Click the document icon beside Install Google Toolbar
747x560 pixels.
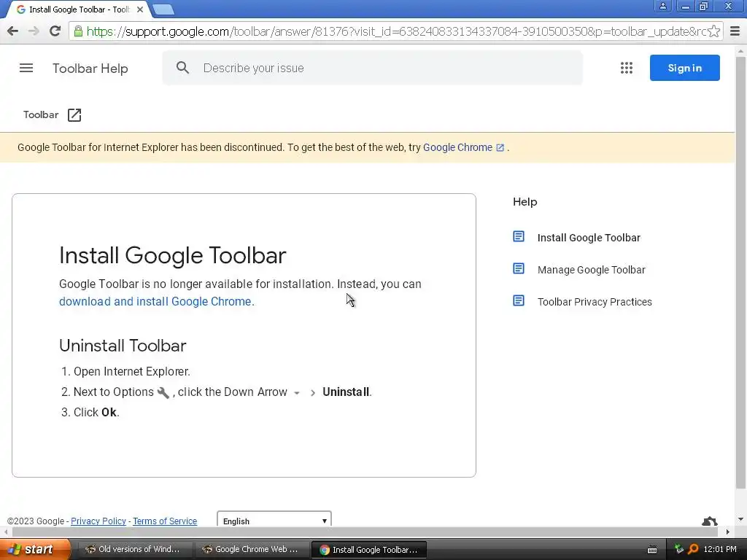(x=519, y=237)
